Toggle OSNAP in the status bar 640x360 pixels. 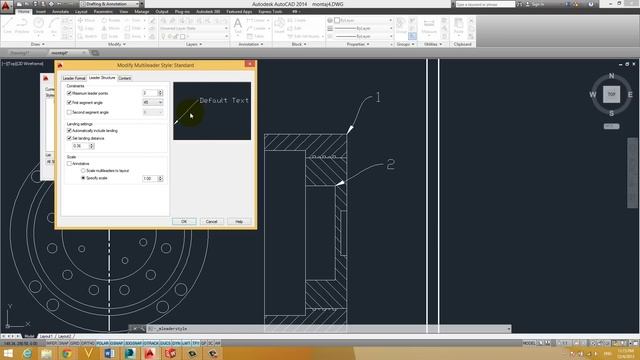[x=117, y=343]
